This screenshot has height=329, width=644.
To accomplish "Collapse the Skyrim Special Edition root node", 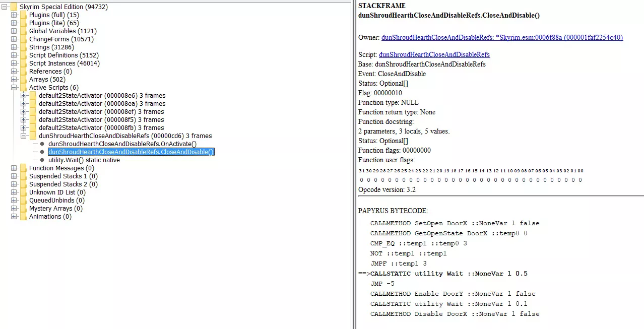I will (x=4, y=7).
